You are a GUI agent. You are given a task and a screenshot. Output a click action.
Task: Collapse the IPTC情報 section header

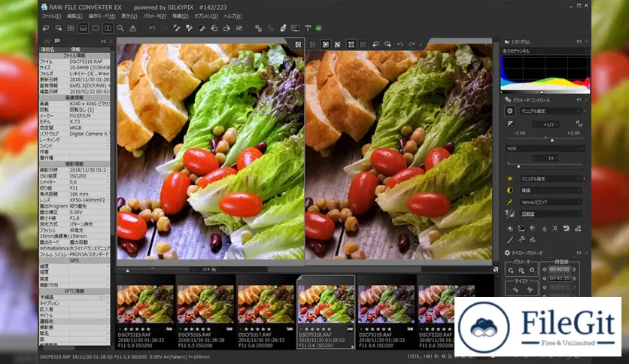tap(74, 291)
